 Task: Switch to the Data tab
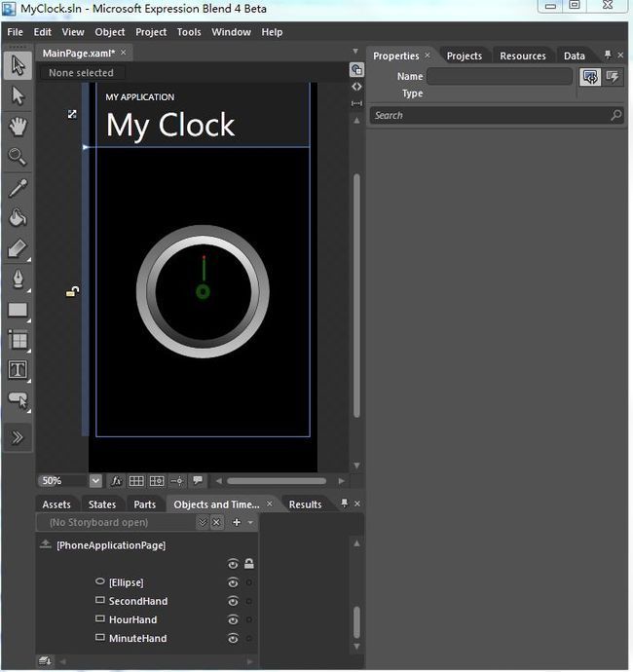pyautogui.click(x=574, y=56)
